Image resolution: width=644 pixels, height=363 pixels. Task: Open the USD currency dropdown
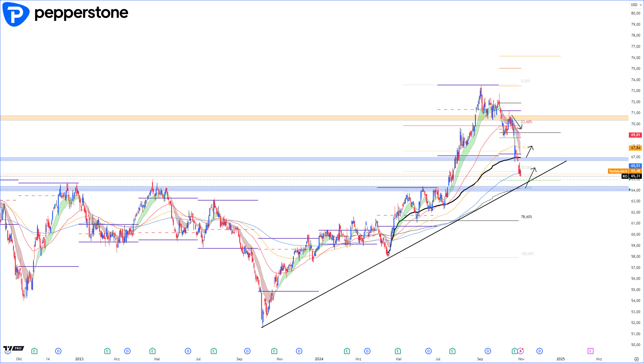(x=636, y=5)
